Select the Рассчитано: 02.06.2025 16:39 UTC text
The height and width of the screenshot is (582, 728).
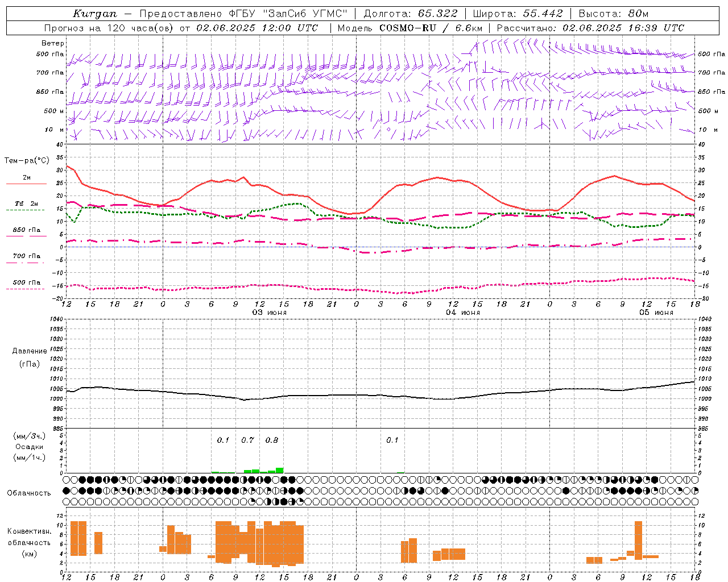tap(590, 28)
